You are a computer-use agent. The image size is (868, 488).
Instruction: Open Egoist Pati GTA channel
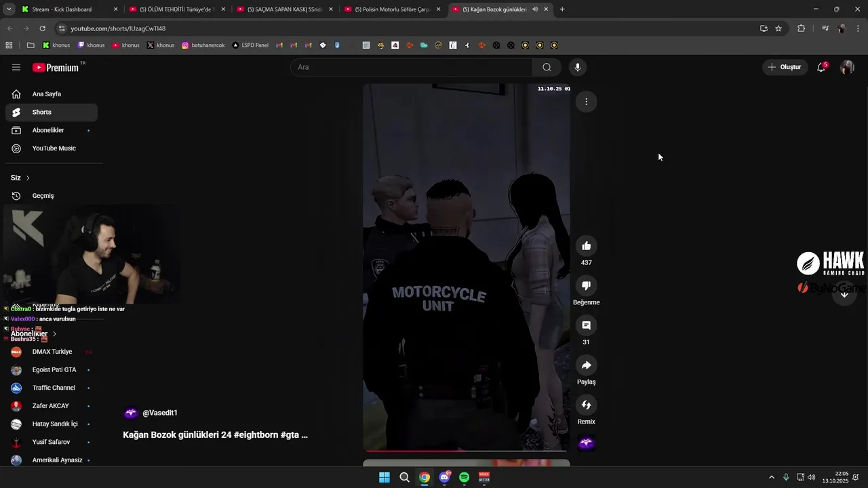[x=52, y=370]
